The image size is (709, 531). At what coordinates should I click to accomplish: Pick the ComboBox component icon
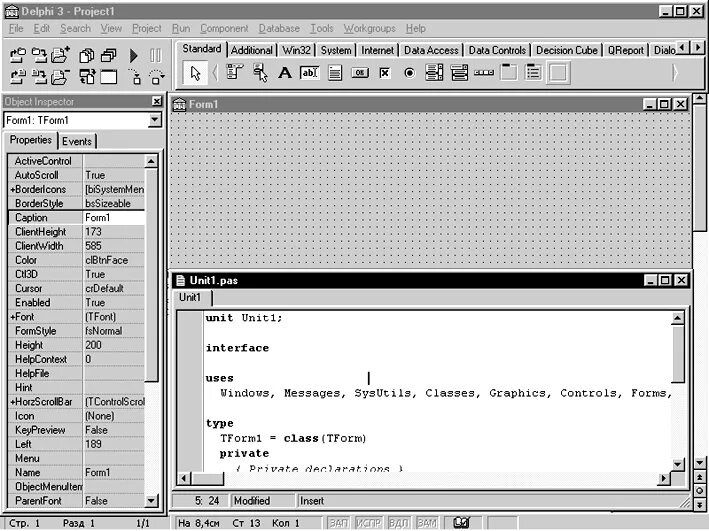[459, 72]
